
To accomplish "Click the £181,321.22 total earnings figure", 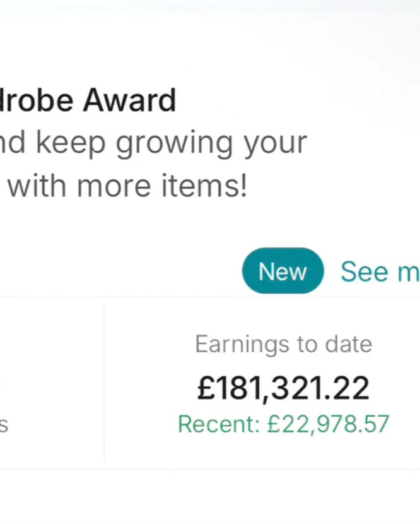I will click(x=283, y=388).
